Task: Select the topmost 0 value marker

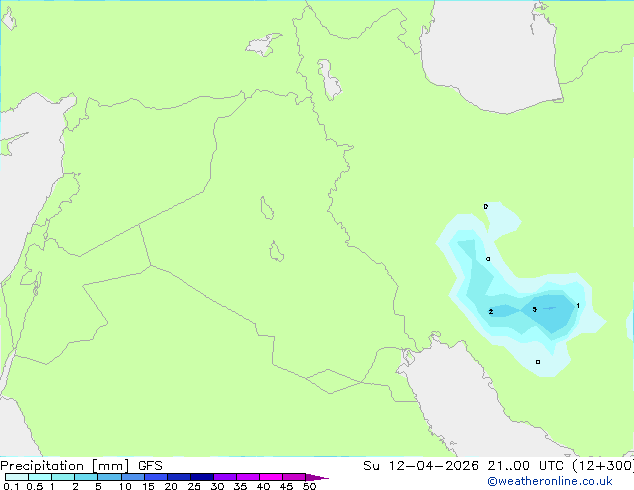Action: 486,207
